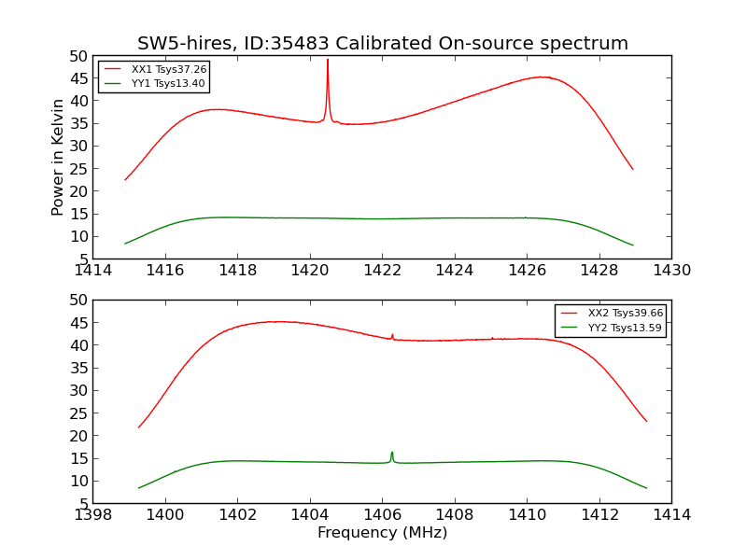
Task: Click x-axis tick label '1420'
Action: 310,271
